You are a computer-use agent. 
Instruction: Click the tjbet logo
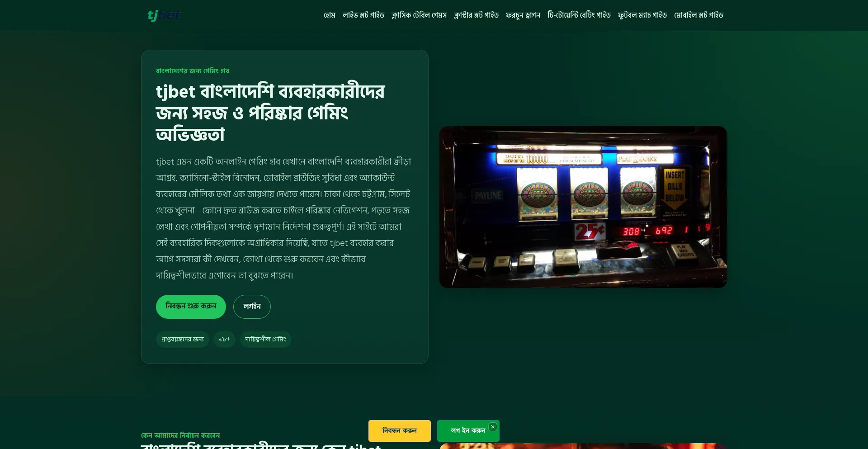click(164, 15)
